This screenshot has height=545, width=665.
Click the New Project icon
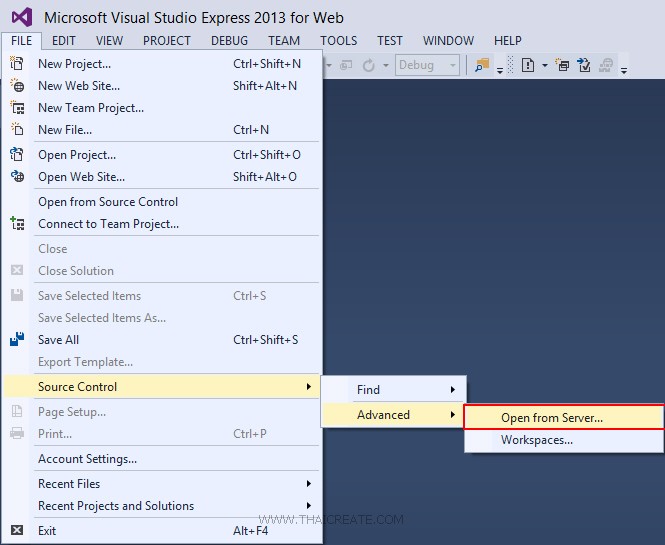click(17, 63)
